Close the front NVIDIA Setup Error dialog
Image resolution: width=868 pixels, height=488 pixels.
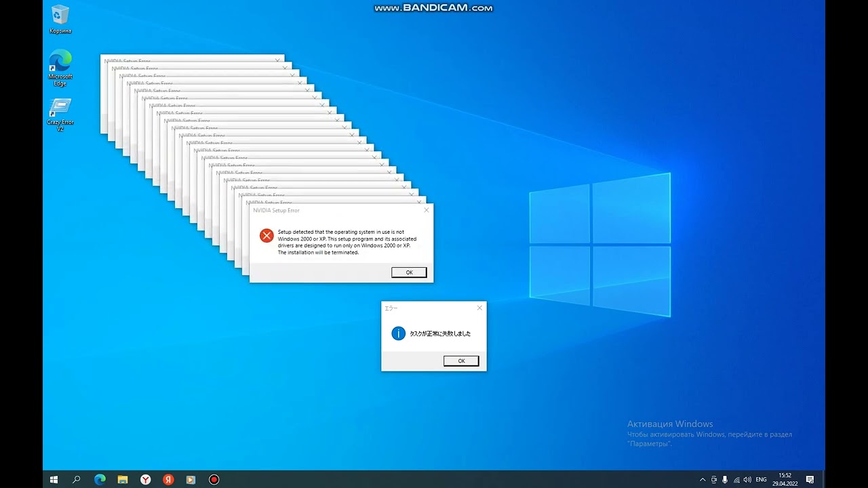click(427, 210)
